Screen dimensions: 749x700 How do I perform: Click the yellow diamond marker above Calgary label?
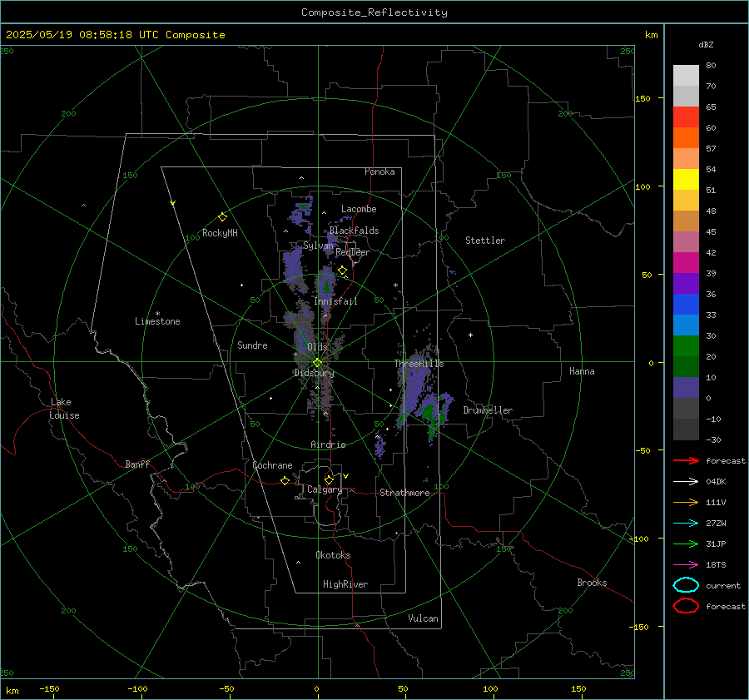(329, 479)
